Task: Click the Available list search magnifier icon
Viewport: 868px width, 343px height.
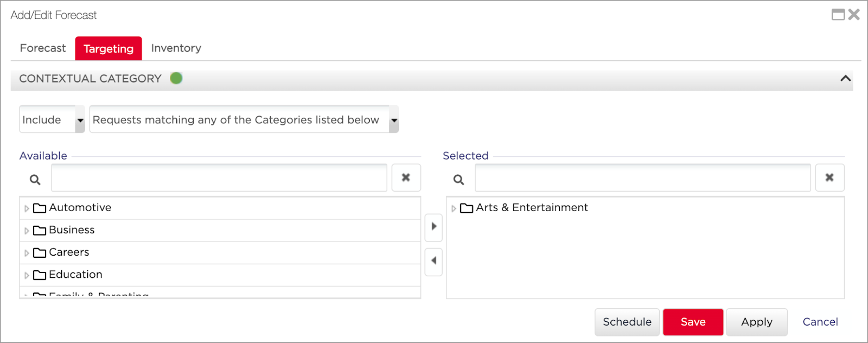Action: pyautogui.click(x=35, y=180)
